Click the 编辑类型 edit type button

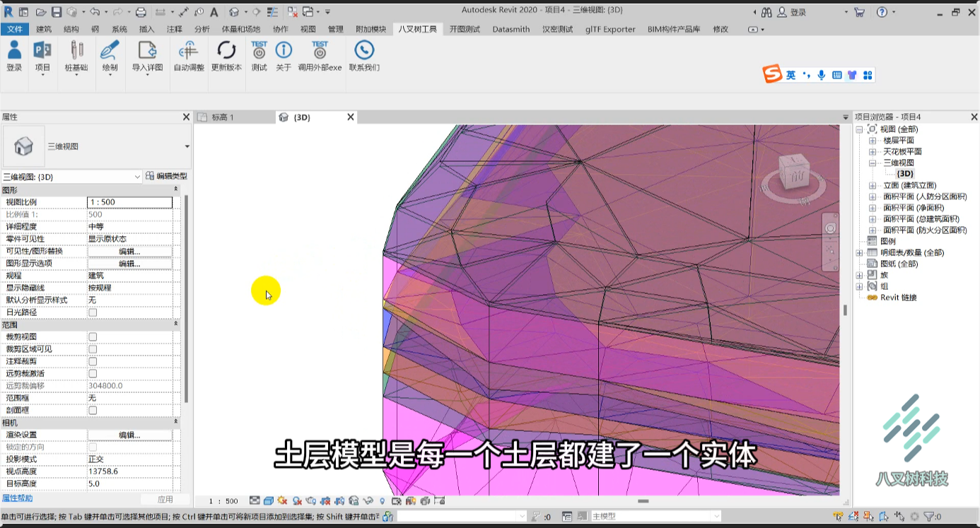tap(167, 176)
